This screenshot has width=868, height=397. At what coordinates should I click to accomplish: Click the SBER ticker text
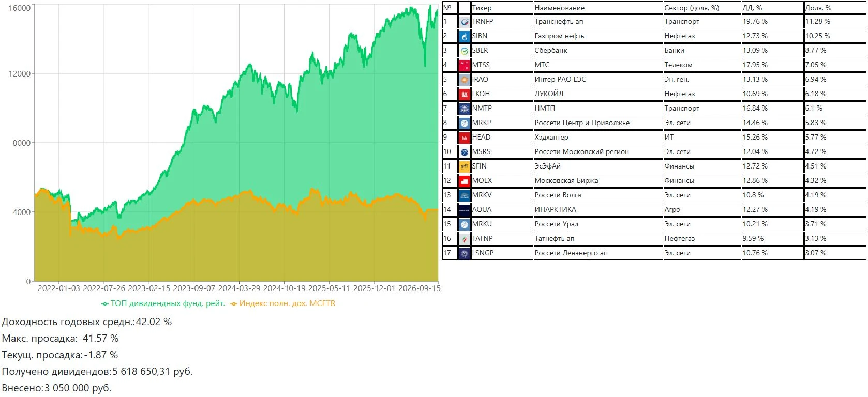tap(480, 51)
